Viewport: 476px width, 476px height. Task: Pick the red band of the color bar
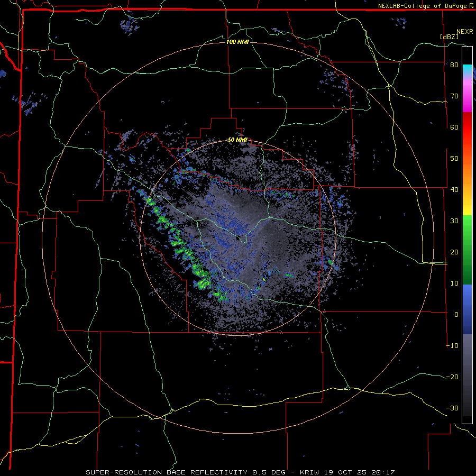[467, 127]
